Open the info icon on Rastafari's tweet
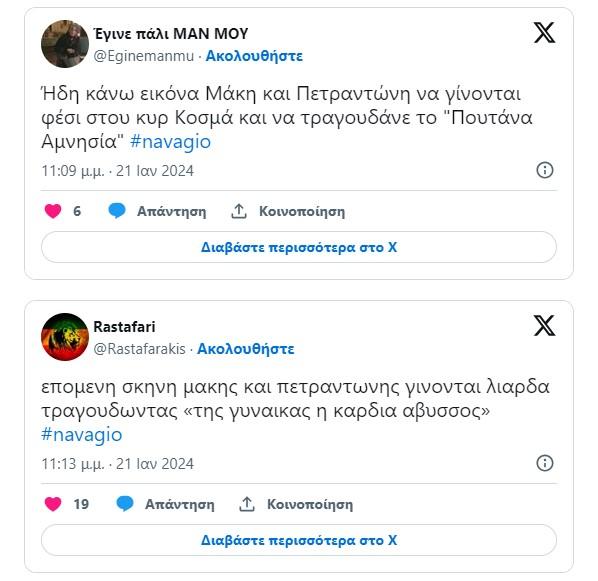 (545, 463)
